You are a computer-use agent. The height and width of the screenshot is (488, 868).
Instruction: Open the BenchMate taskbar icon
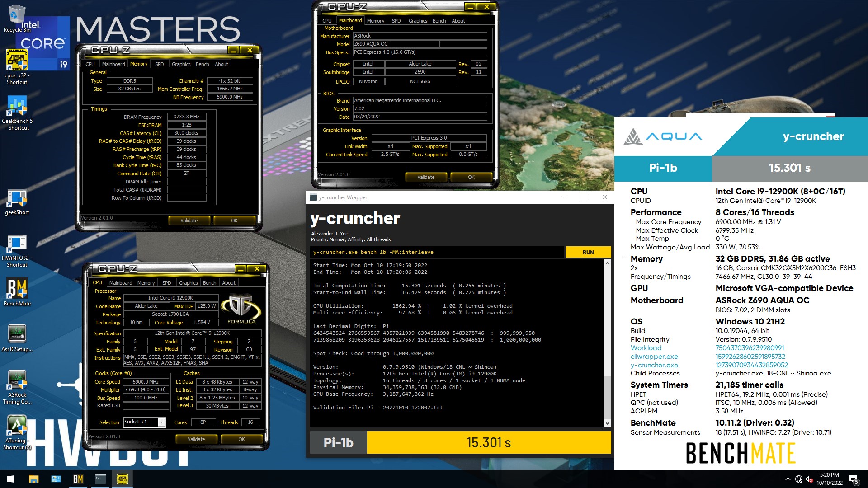coord(78,479)
